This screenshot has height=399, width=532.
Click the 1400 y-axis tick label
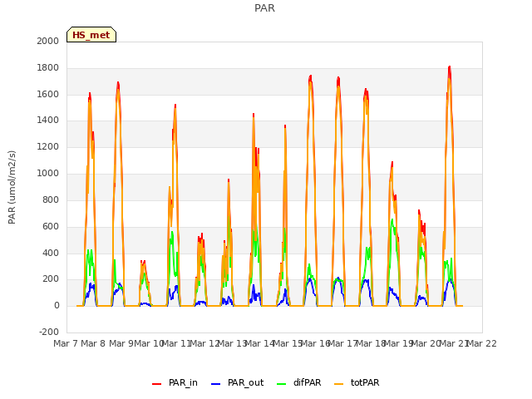[48, 121]
